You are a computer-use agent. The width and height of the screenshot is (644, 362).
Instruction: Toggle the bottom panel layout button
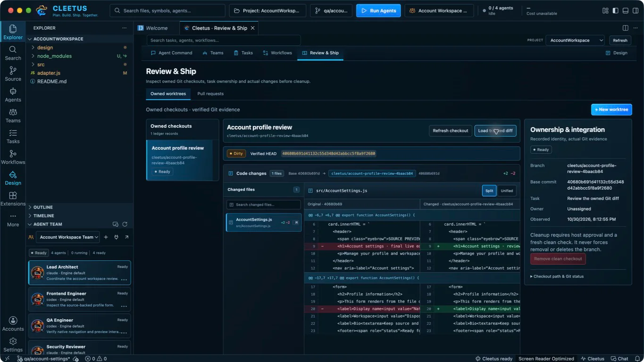click(626, 10)
